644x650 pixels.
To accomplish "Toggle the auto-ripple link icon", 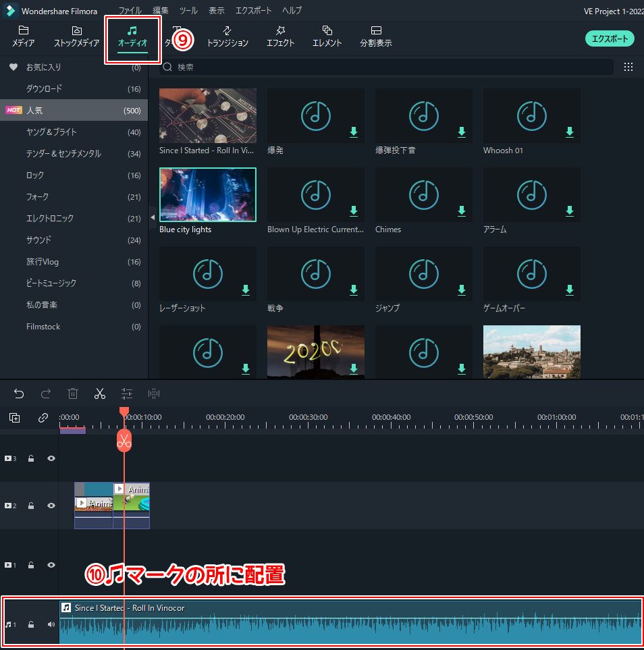I will [43, 418].
